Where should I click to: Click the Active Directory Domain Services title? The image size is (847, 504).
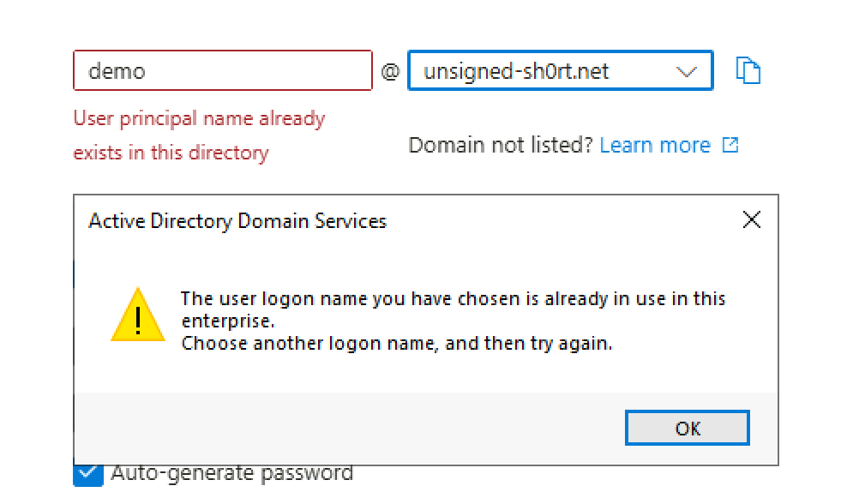click(237, 221)
